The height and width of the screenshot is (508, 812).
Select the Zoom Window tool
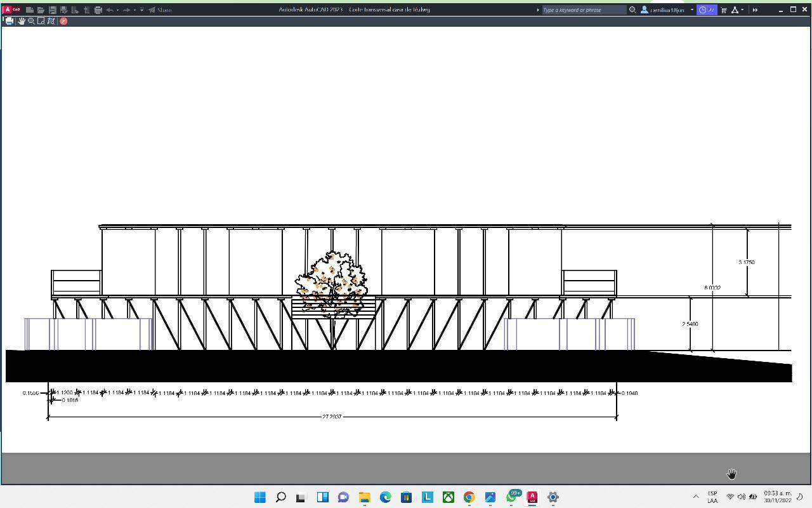tap(41, 21)
